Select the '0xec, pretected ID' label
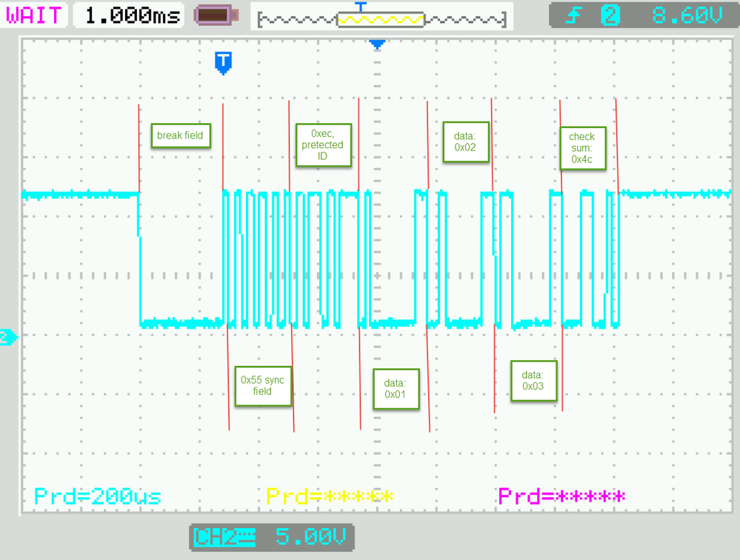The width and height of the screenshot is (740, 560). point(323,145)
